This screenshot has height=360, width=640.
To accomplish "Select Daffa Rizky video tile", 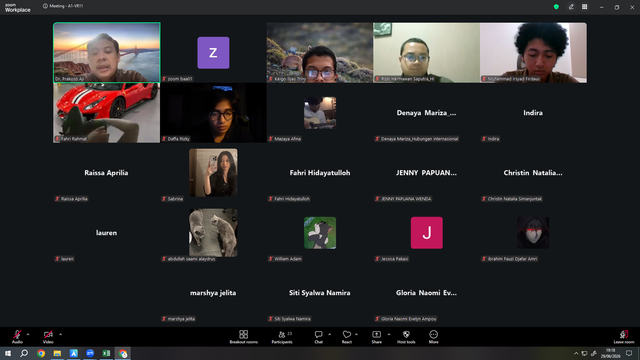I will (x=213, y=113).
